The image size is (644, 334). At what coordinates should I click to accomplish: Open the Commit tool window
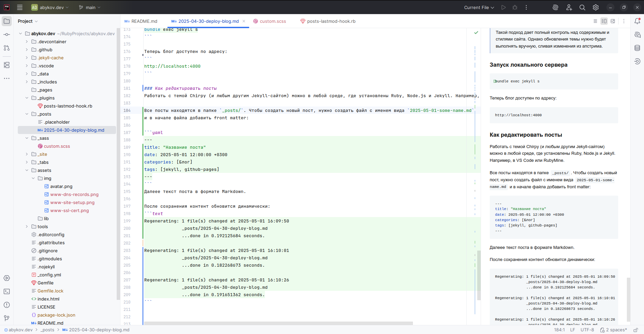pos(7,35)
